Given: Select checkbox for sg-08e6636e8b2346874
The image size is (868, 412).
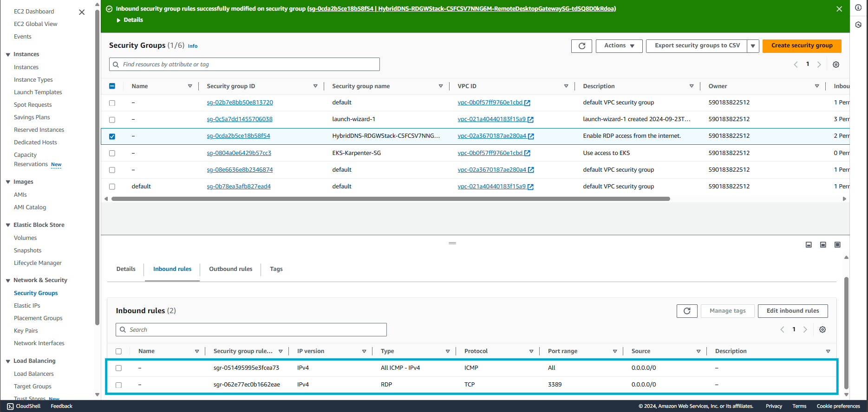Looking at the screenshot, I should pyautogui.click(x=112, y=170).
